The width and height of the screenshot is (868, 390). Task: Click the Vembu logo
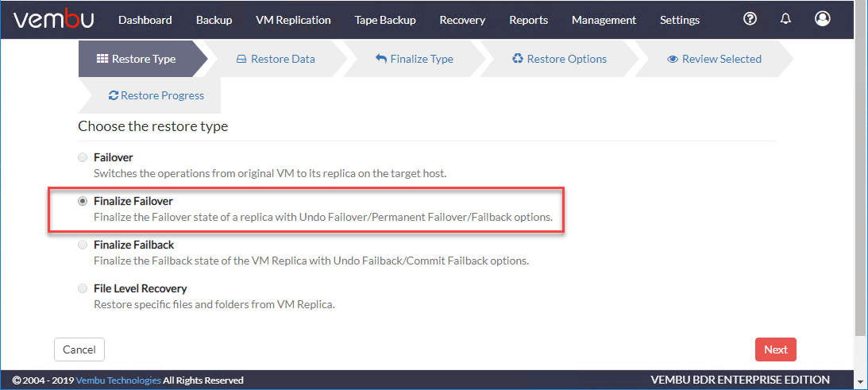[54, 19]
